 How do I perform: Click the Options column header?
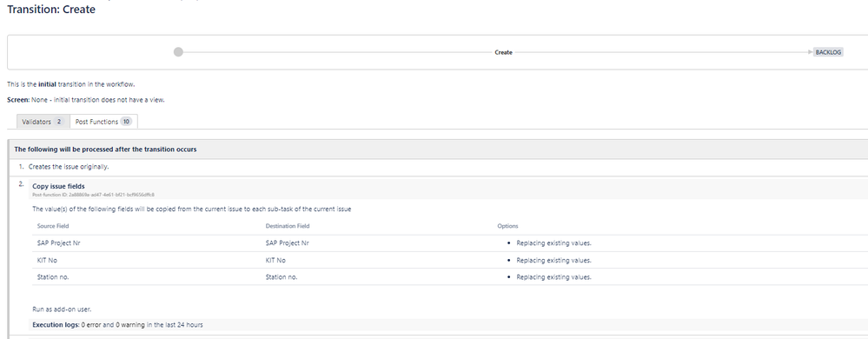(x=507, y=226)
